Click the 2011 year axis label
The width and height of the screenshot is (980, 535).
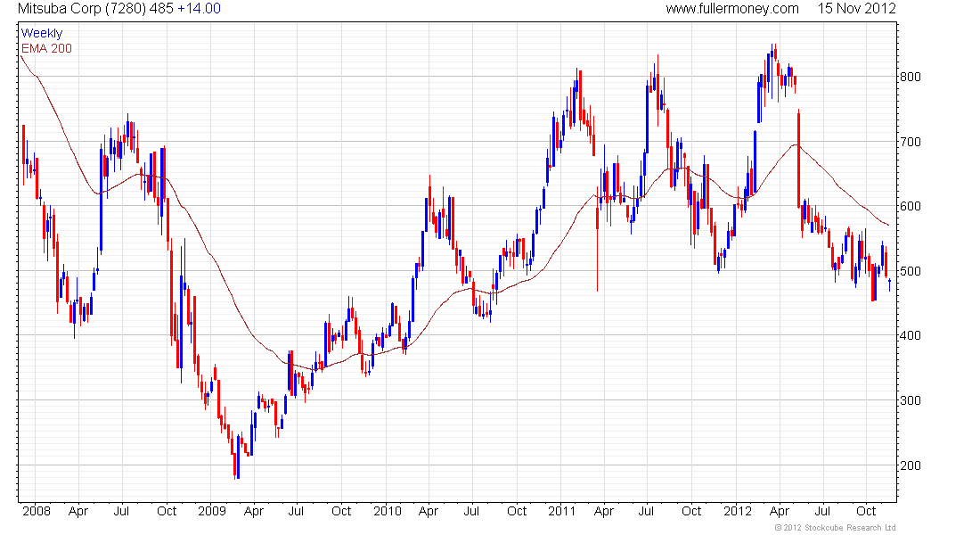pos(562,511)
